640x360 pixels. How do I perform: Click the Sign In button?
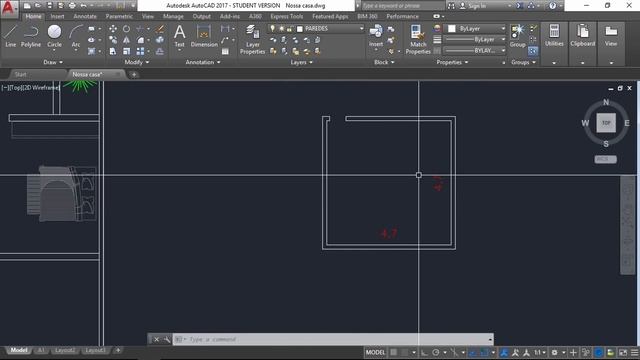(473, 6)
